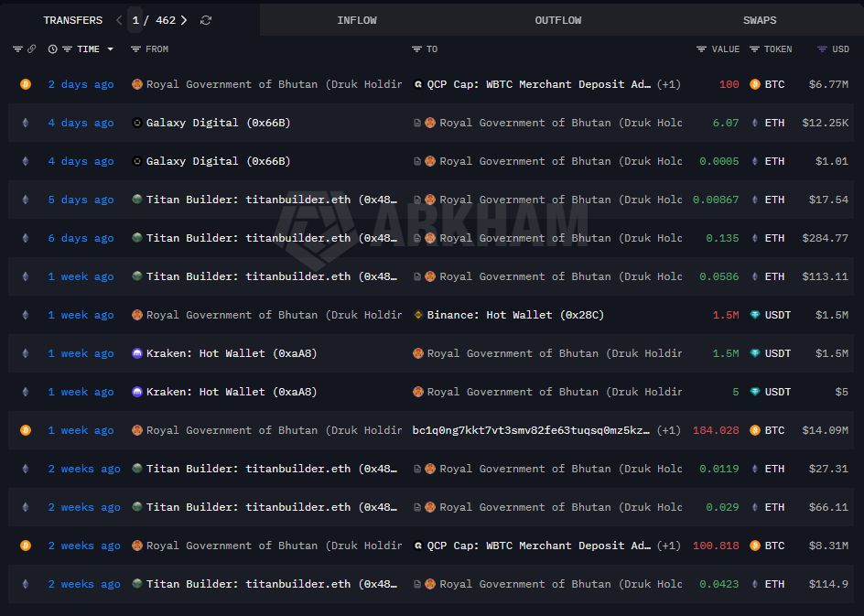This screenshot has height=616, width=864.
Task: Open the FROM column filter
Action: [x=135, y=49]
